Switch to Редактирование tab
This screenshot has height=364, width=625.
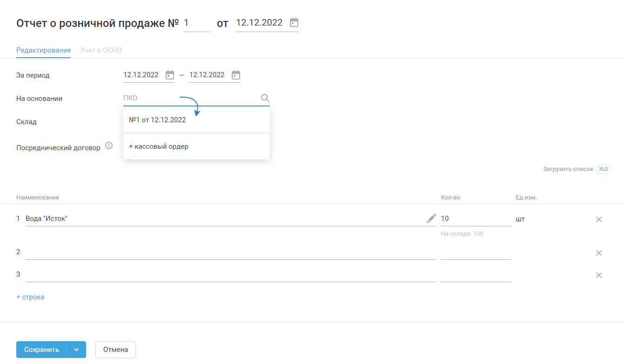click(43, 50)
